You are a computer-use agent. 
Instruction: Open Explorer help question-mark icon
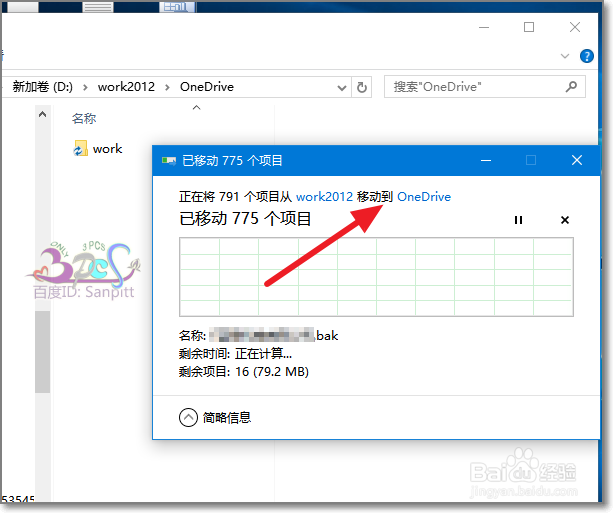586,56
